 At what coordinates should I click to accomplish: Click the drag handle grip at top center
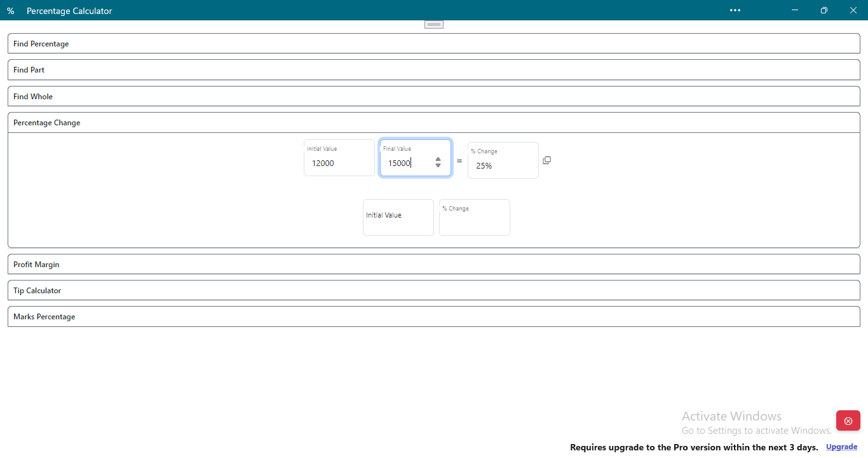pyautogui.click(x=434, y=24)
